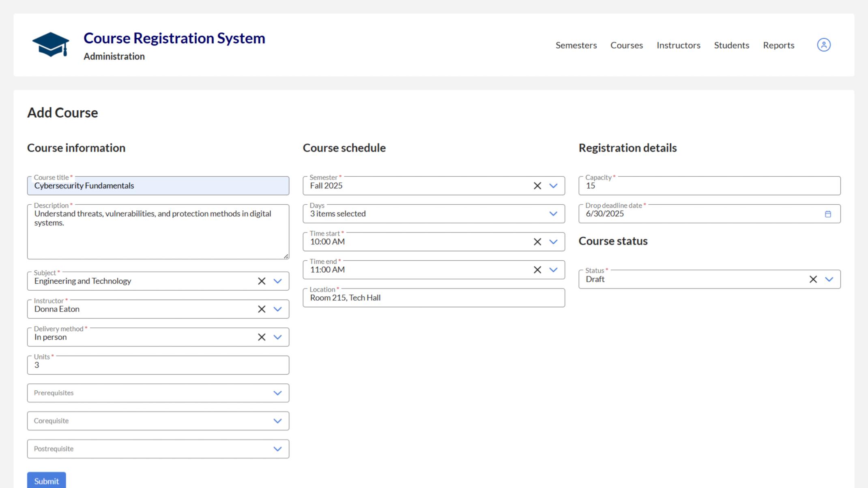
Task: Expand the Semester dropdown chevron
Action: pos(553,186)
